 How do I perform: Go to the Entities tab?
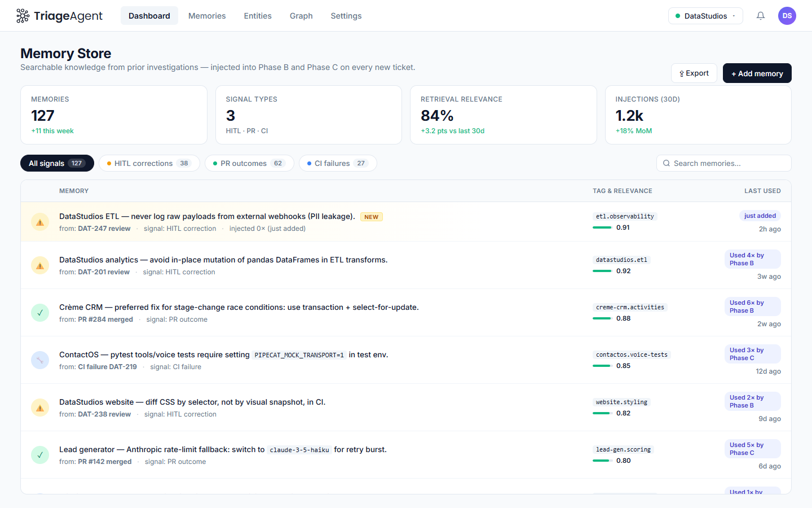tap(258, 16)
